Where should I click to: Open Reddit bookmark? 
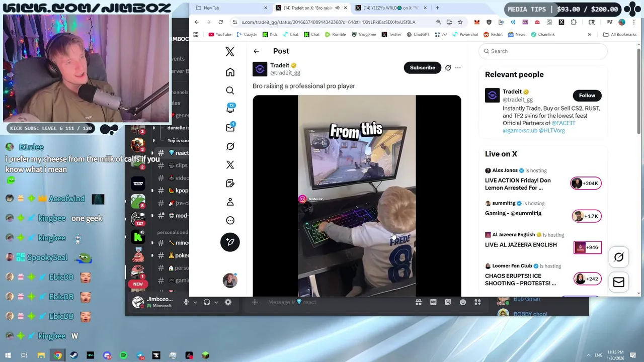click(493, 35)
